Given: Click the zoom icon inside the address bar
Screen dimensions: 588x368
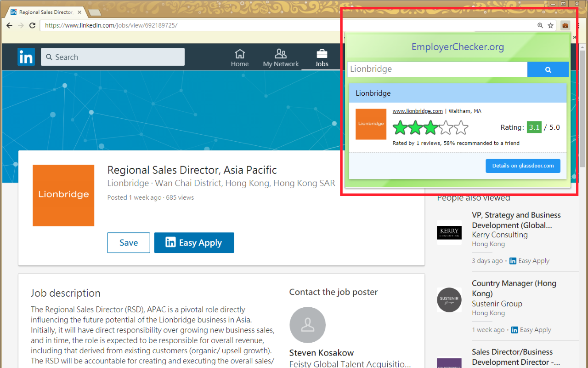Looking at the screenshot, I should tap(540, 25).
